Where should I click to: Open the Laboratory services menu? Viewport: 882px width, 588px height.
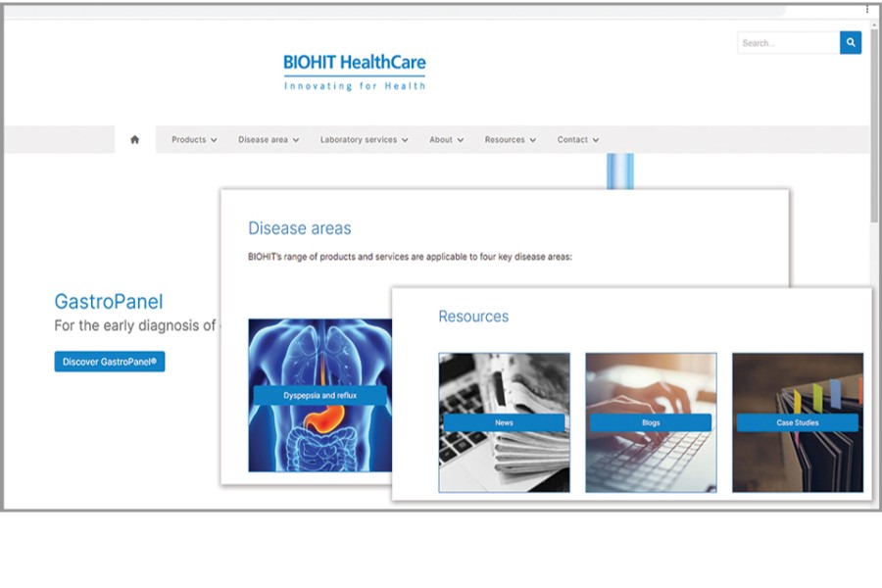(364, 139)
